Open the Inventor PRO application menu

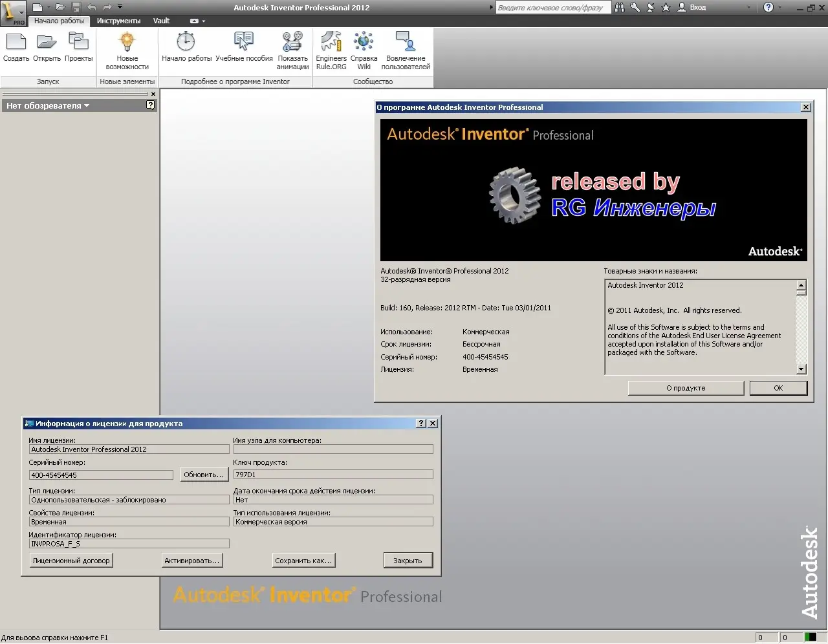(x=13, y=13)
